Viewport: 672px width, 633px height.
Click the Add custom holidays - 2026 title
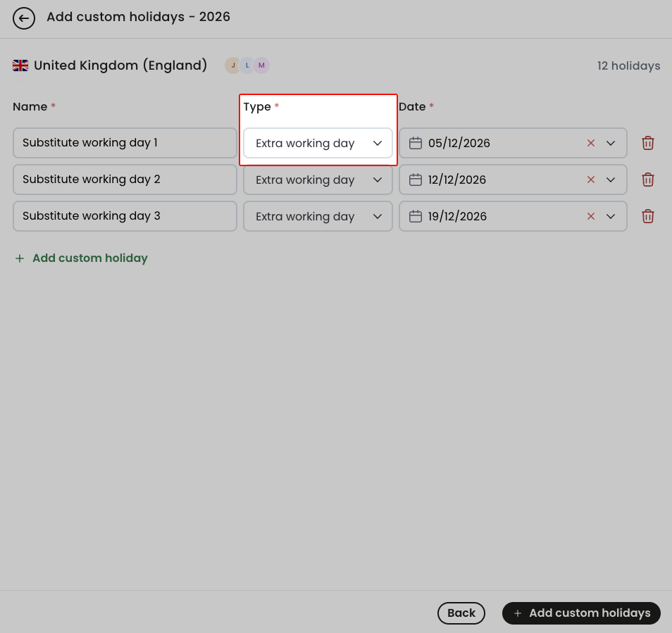[x=139, y=17]
